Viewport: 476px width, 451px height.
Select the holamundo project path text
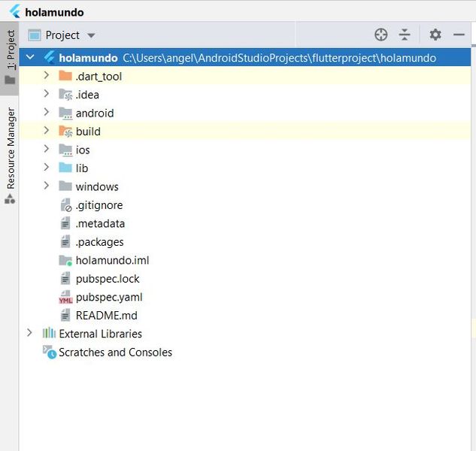click(x=279, y=58)
